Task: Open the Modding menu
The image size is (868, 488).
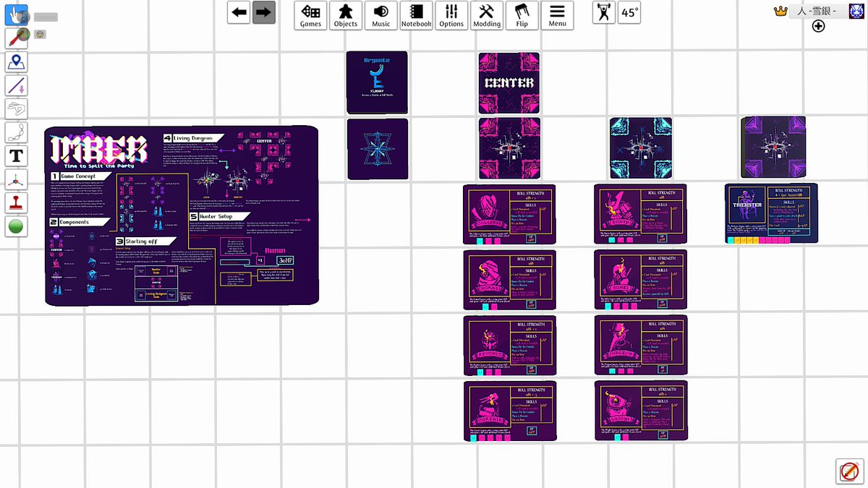Action: click(487, 15)
